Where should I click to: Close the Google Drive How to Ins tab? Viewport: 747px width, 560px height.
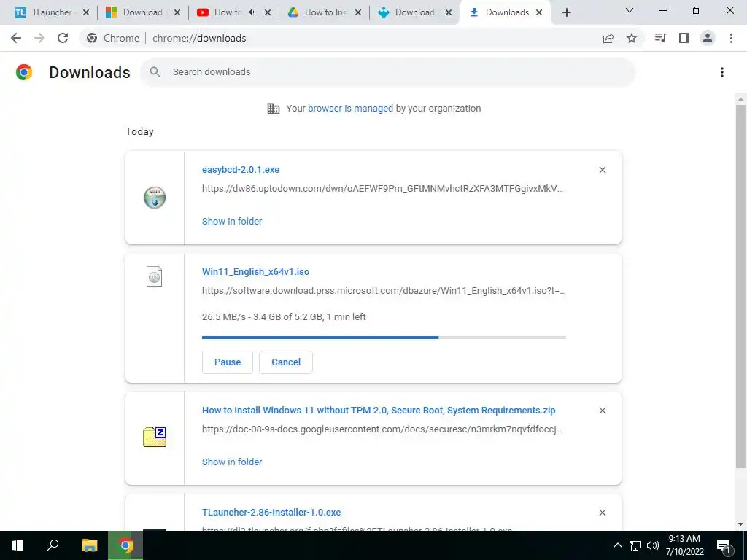click(x=358, y=13)
